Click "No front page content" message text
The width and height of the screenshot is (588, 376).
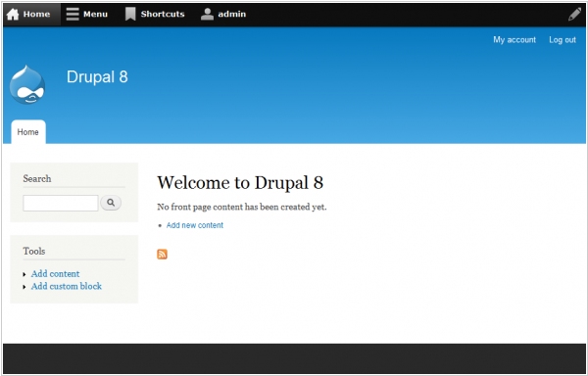[241, 207]
